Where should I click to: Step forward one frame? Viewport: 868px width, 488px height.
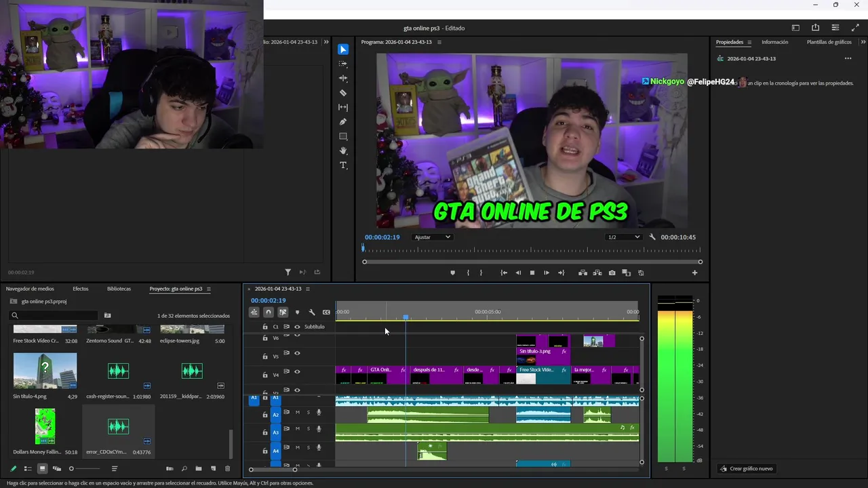point(547,272)
